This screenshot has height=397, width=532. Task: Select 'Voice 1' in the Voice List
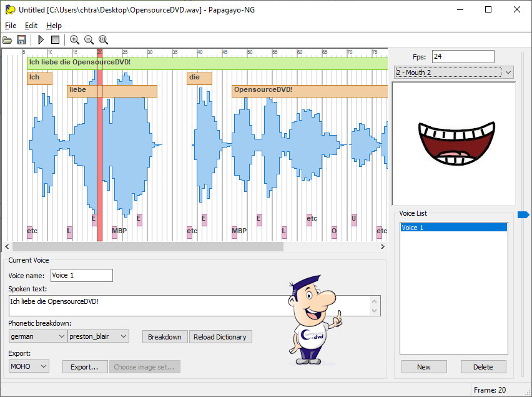point(453,228)
